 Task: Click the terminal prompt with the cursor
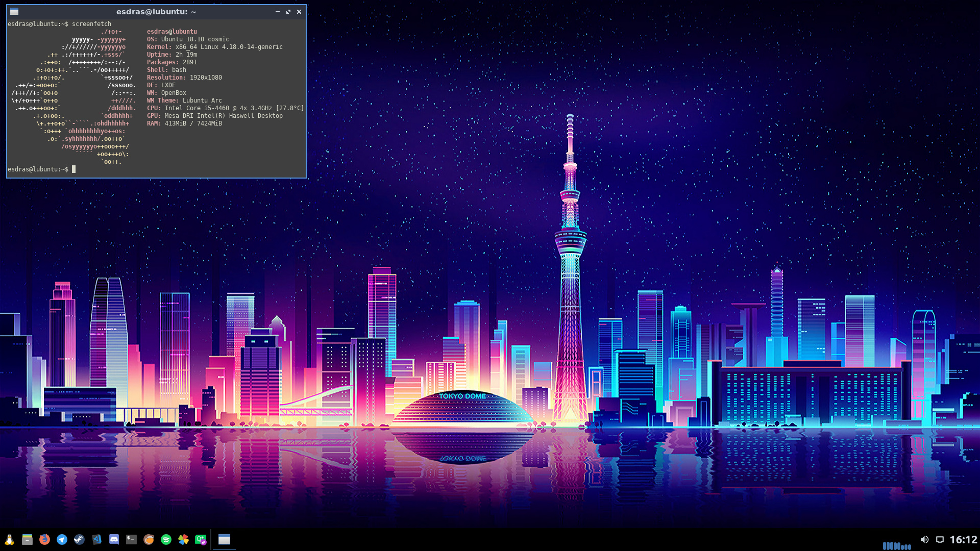point(41,169)
